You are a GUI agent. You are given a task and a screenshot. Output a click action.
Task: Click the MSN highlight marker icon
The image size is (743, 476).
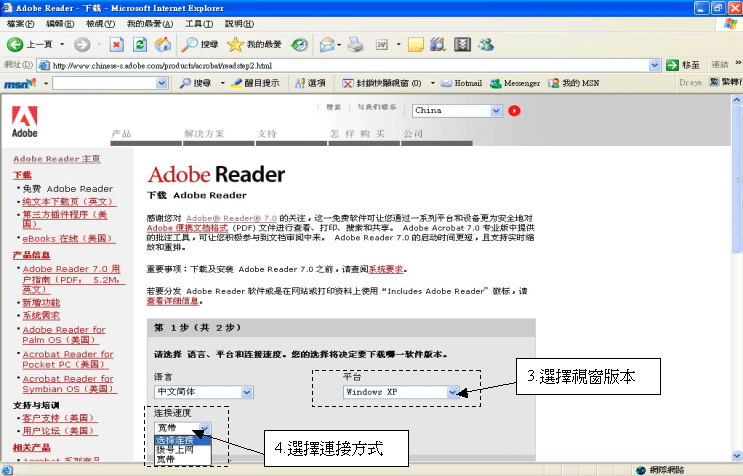click(236, 83)
